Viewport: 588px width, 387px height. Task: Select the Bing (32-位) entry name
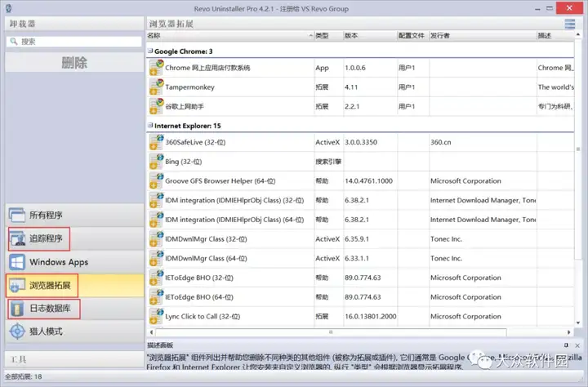(184, 162)
